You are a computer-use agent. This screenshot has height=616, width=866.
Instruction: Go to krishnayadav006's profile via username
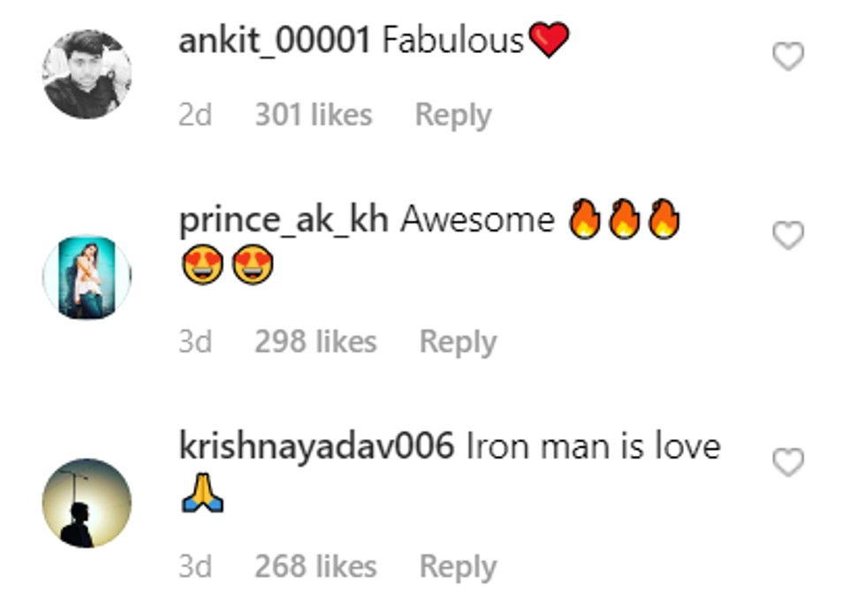[x=316, y=446]
